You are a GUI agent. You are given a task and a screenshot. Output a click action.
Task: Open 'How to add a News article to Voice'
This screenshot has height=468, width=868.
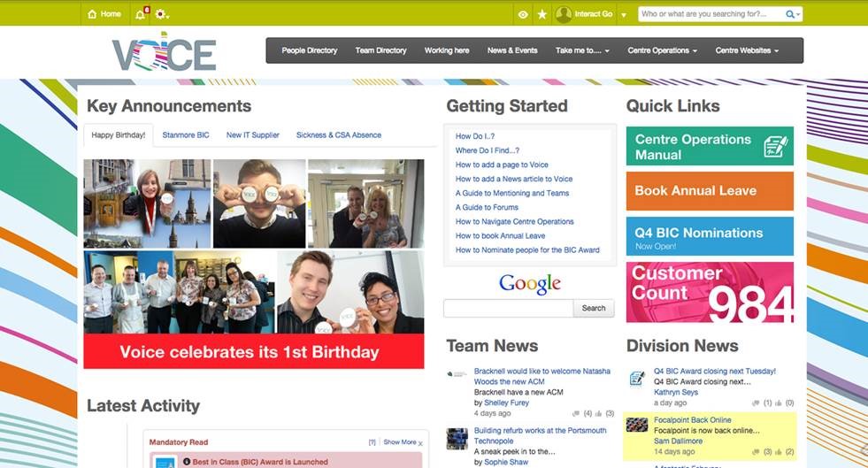point(514,179)
